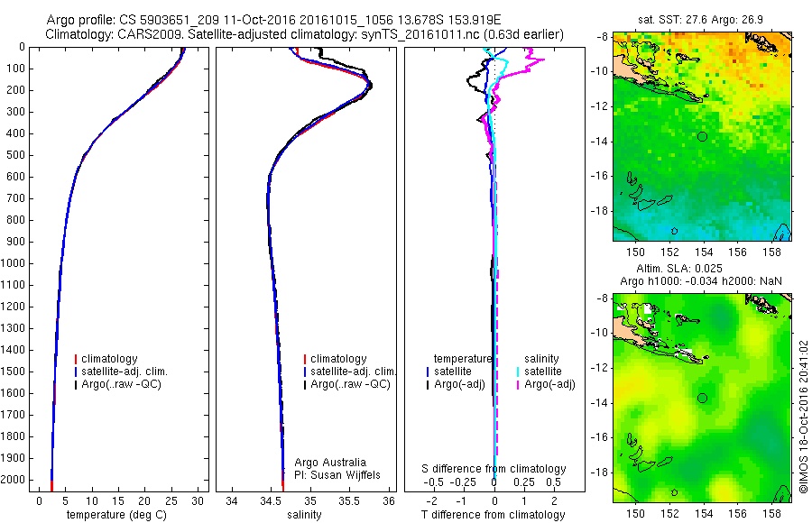Screen dimensions: 812x523
Task: Click 'Argo(..raw -QC)' legend entry in salinity panel
Action: coord(350,384)
